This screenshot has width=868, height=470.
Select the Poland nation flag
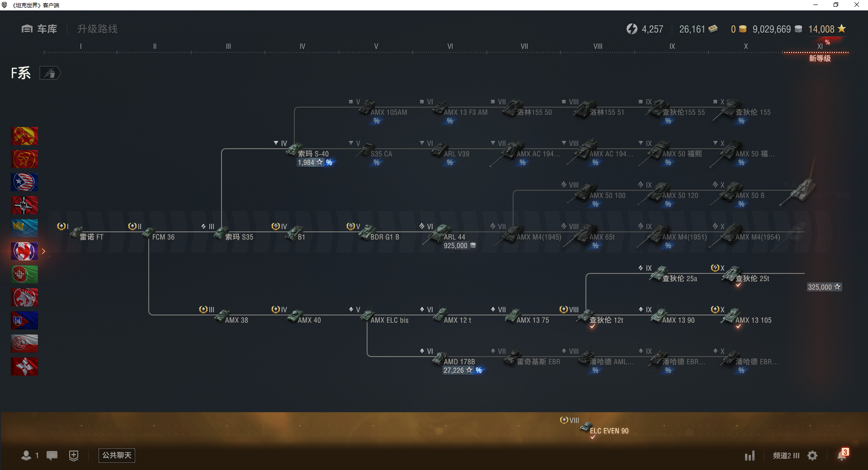24,343
